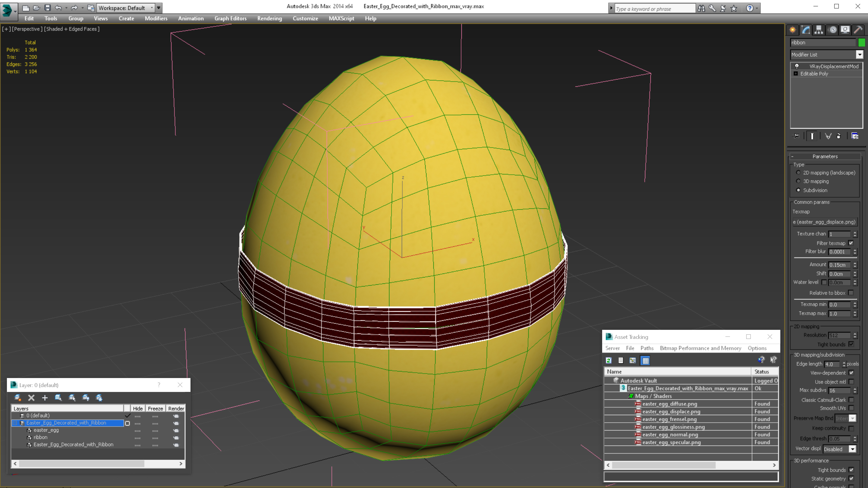Open the Modifier List dropdown
This screenshot has height=488, width=868.
[860, 55]
